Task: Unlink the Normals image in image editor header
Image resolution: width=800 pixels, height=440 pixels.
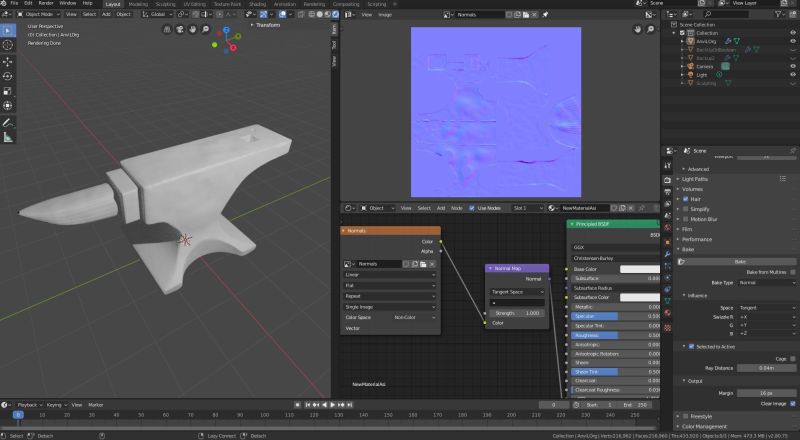Action: pyautogui.click(x=535, y=15)
